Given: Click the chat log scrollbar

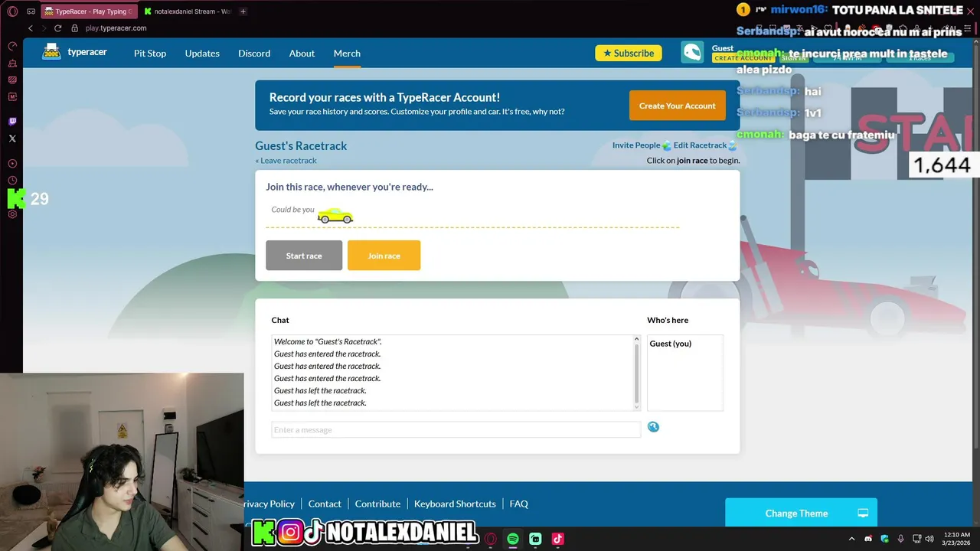Looking at the screenshot, I should point(636,373).
